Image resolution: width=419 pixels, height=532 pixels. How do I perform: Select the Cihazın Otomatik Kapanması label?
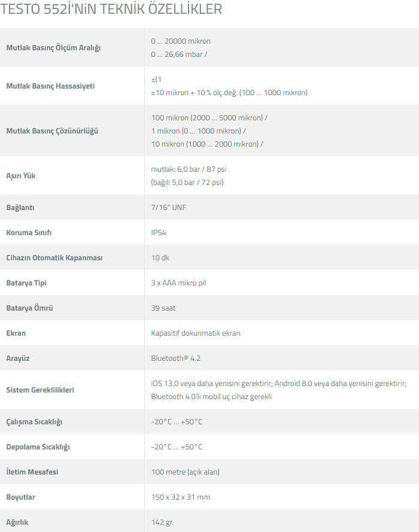point(54,257)
